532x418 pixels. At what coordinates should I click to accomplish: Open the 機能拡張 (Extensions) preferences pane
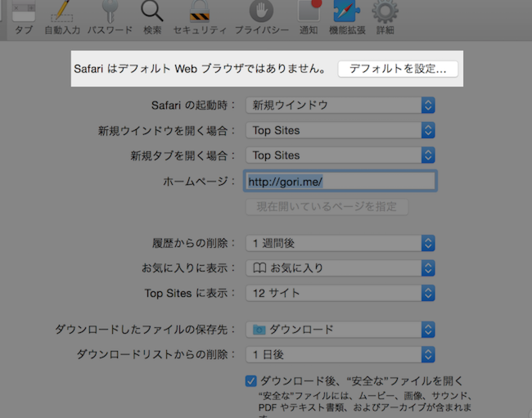347,18
